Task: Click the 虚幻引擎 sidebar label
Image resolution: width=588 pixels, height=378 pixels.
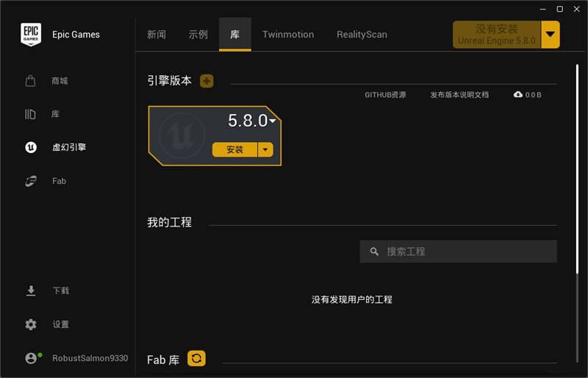Action: coord(69,147)
